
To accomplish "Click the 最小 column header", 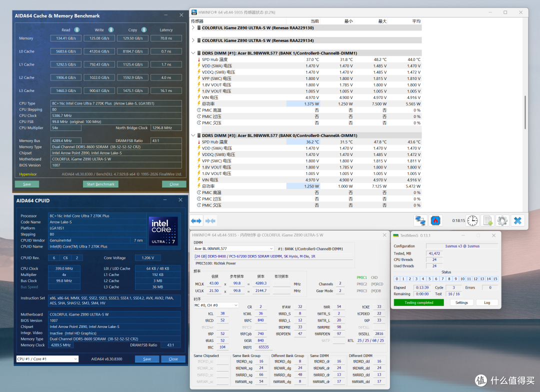I will coord(348,21).
